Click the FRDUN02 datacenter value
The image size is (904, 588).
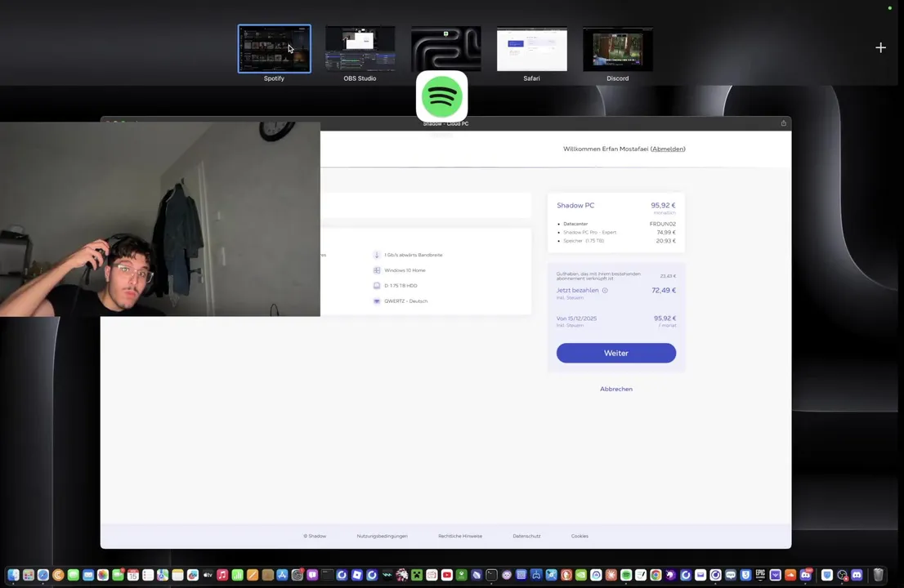(662, 224)
